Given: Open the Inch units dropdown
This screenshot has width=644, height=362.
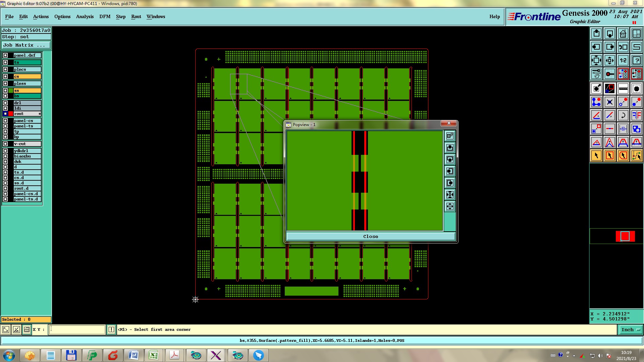Looking at the screenshot, I should point(631,330).
